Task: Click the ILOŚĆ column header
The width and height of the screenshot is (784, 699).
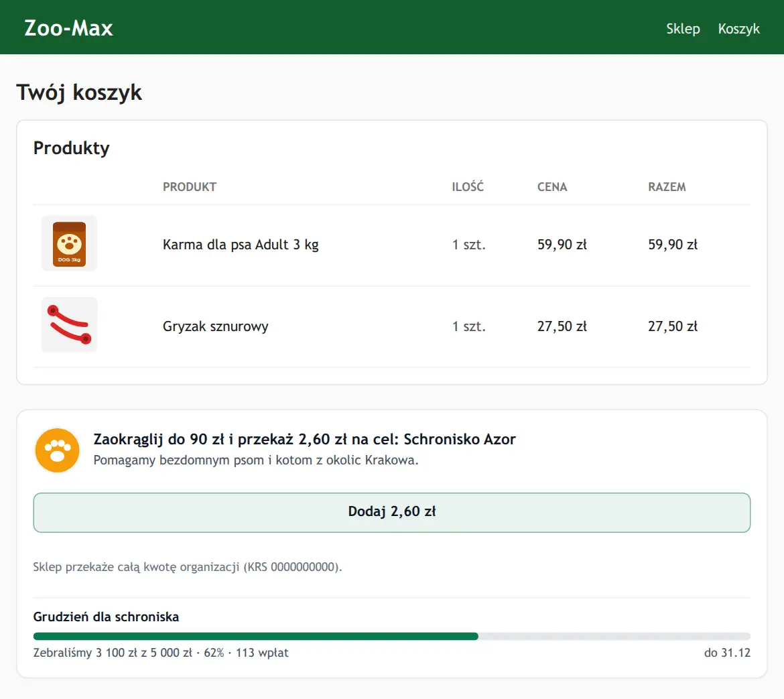Action: pyautogui.click(x=468, y=186)
